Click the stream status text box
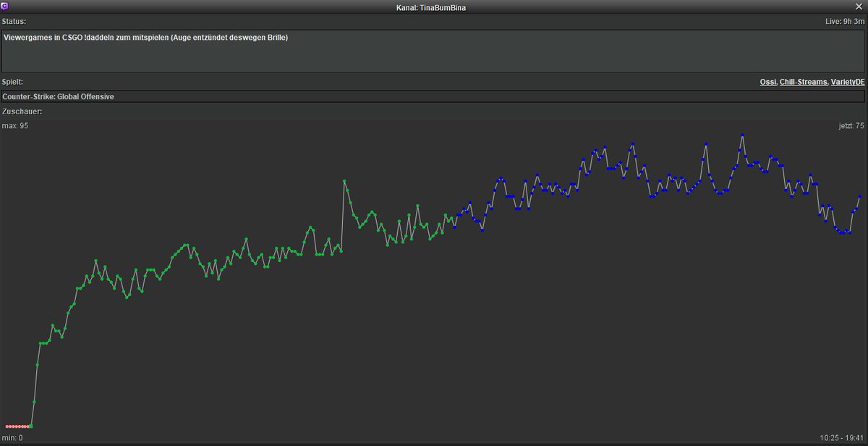This screenshot has width=868, height=446. click(x=433, y=51)
